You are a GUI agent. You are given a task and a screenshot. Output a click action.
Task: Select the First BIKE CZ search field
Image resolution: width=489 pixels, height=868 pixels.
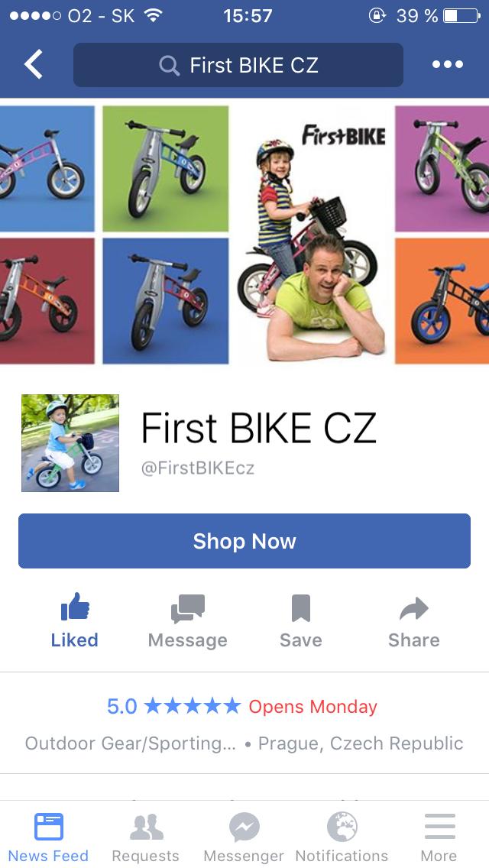point(238,65)
